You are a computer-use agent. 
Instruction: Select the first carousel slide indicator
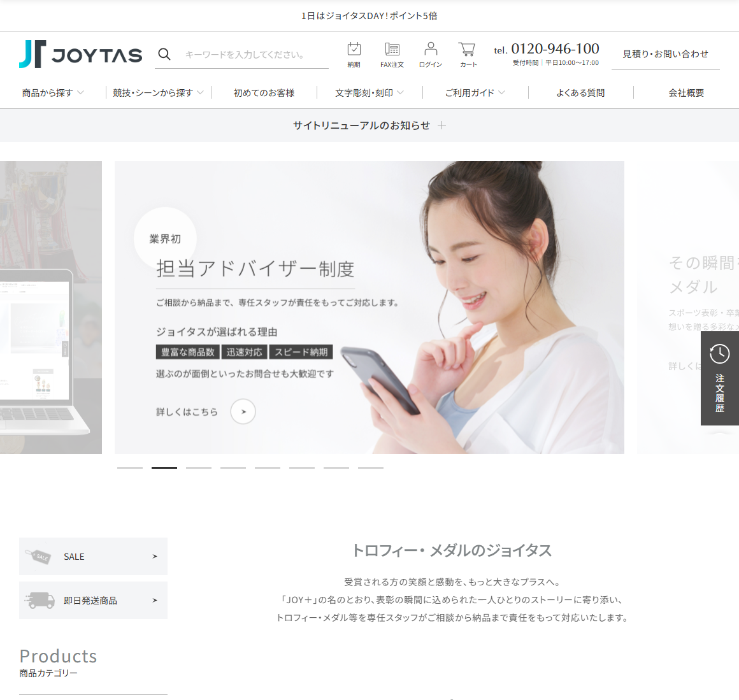tap(130, 468)
